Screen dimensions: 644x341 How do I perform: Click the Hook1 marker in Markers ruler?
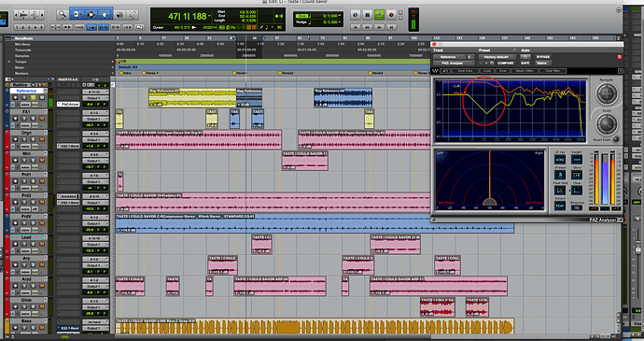tap(240, 73)
